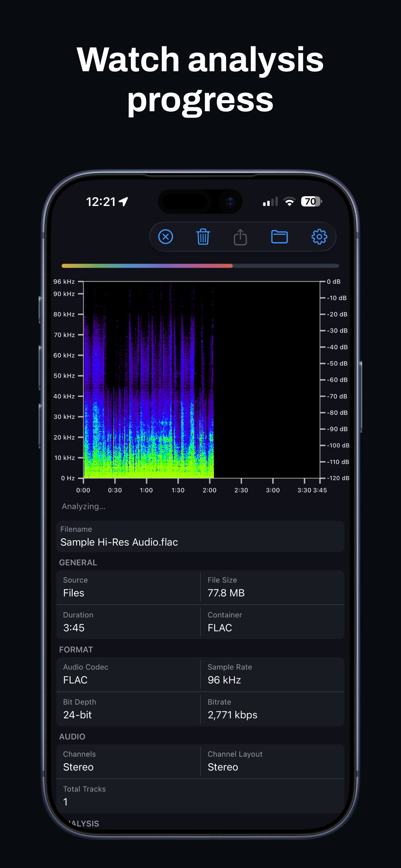Tap the Wi-Fi status icon
The width and height of the screenshot is (401, 868).
(x=290, y=202)
